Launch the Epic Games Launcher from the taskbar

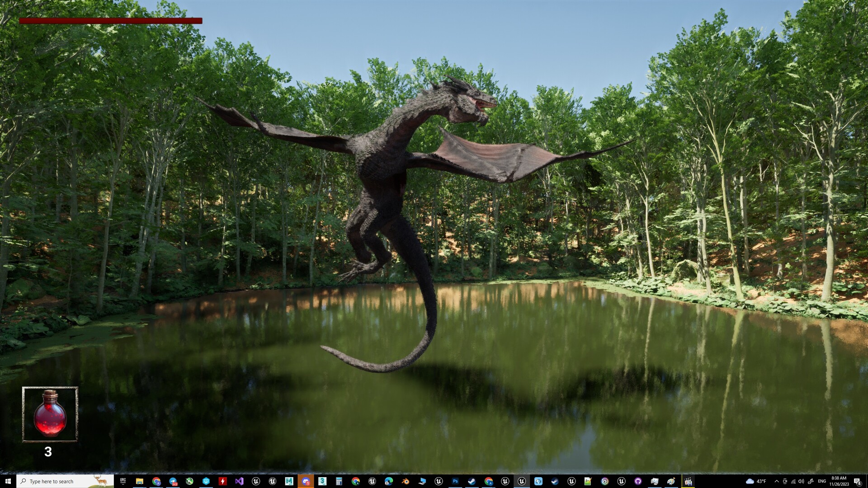pyautogui.click(x=123, y=480)
